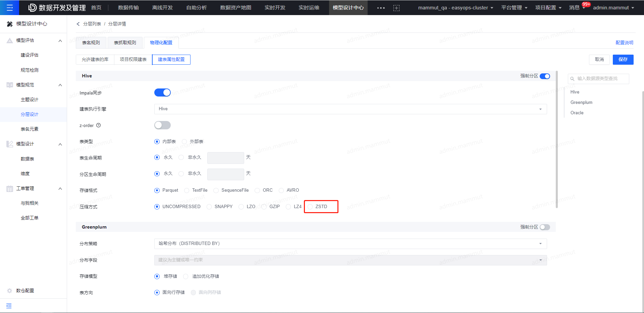Toggle Greenplum 强制分区 switch

click(x=545, y=227)
